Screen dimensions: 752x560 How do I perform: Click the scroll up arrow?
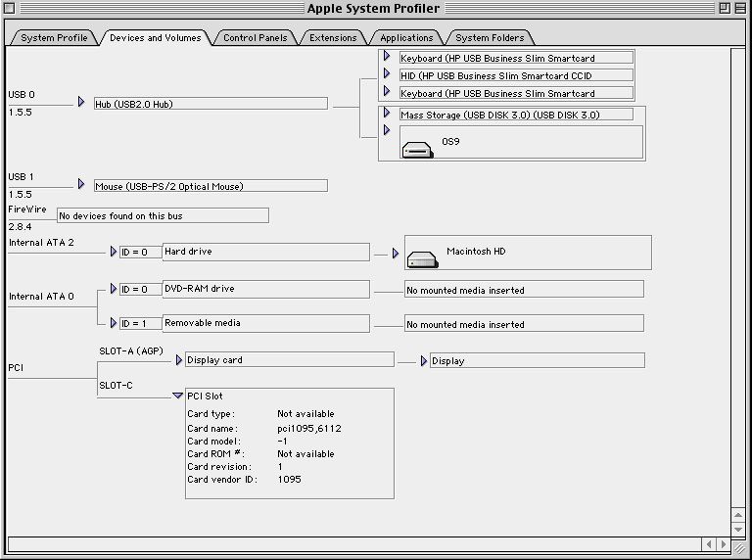pos(738,515)
